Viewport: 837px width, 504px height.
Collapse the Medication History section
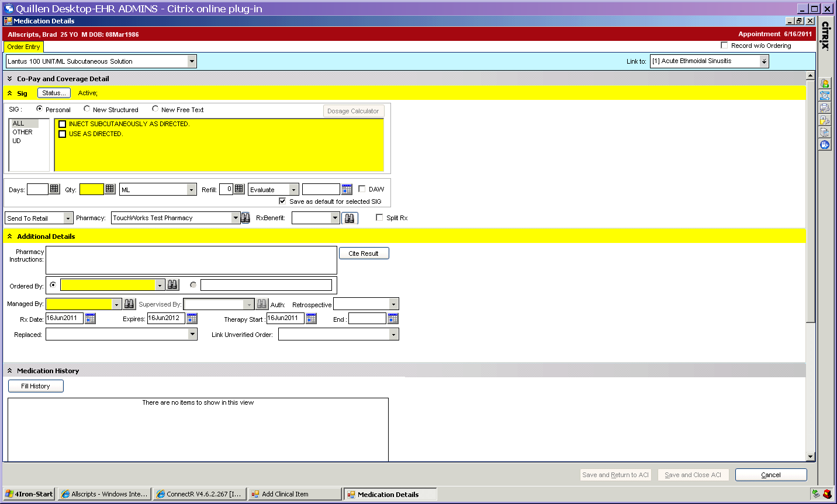(10, 371)
